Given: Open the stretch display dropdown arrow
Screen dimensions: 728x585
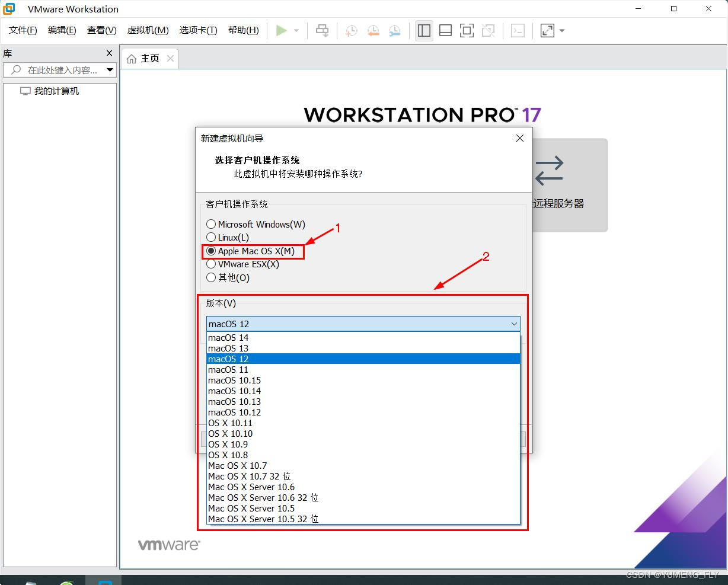Looking at the screenshot, I should click(x=562, y=31).
